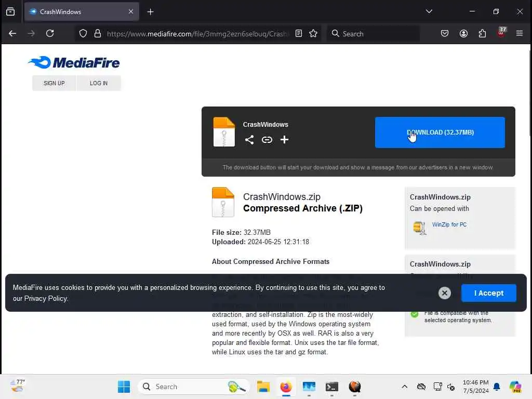The image size is (532, 399).
Task: Click the site security padlock icon
Action: (x=98, y=33)
